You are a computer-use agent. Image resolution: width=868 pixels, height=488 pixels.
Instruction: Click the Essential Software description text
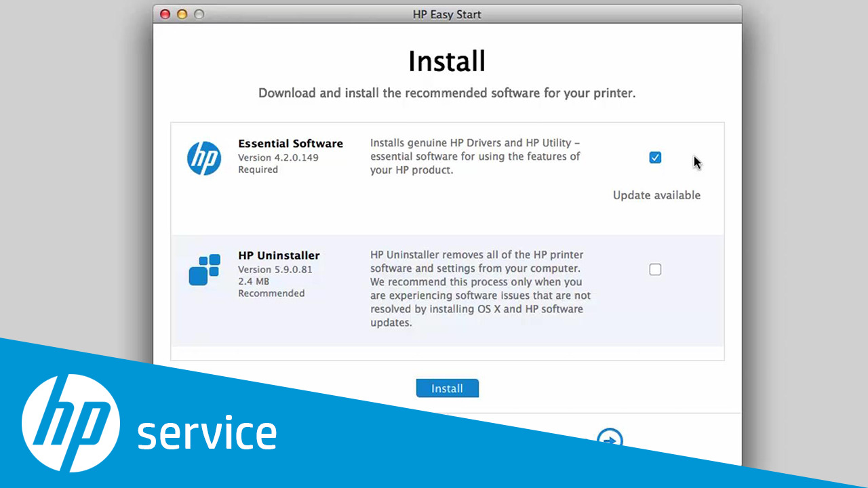[x=475, y=157]
